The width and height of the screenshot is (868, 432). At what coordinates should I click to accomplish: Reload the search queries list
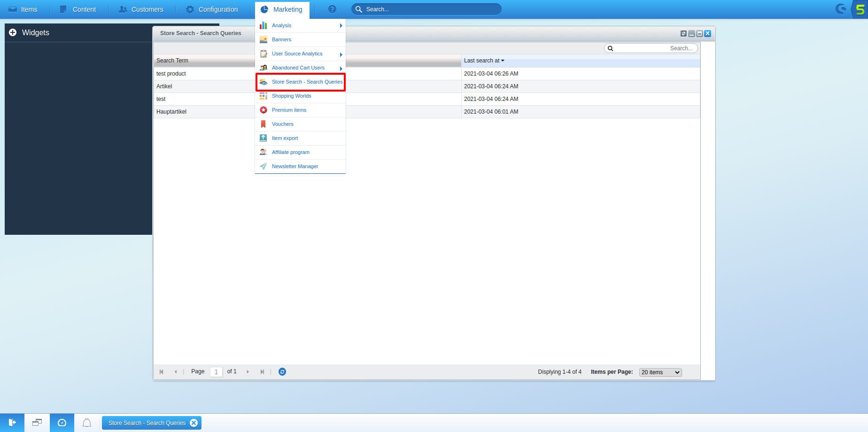[x=282, y=372]
